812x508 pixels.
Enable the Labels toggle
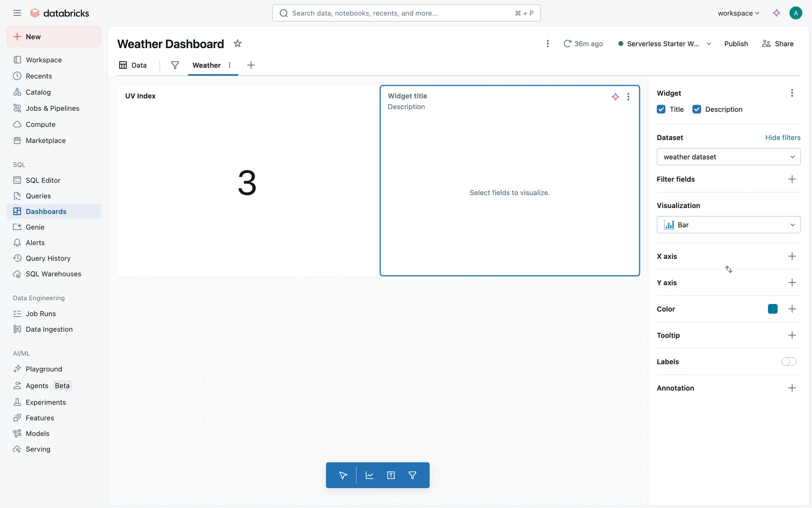(788, 362)
